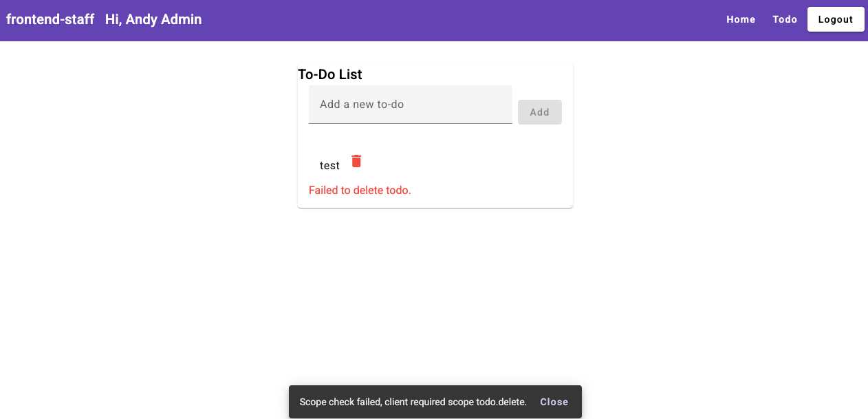Click the Logout button
The height and width of the screenshot is (419, 868).
pyautogui.click(x=836, y=19)
